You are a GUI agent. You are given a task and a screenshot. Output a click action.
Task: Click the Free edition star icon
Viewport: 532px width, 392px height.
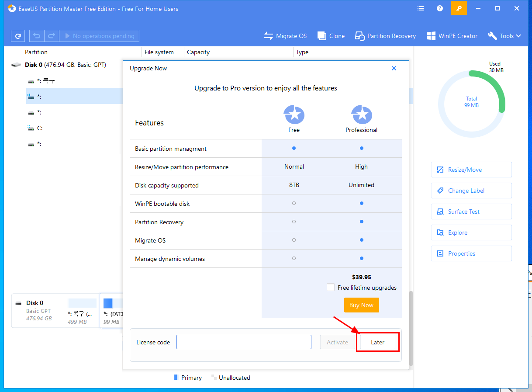click(294, 115)
